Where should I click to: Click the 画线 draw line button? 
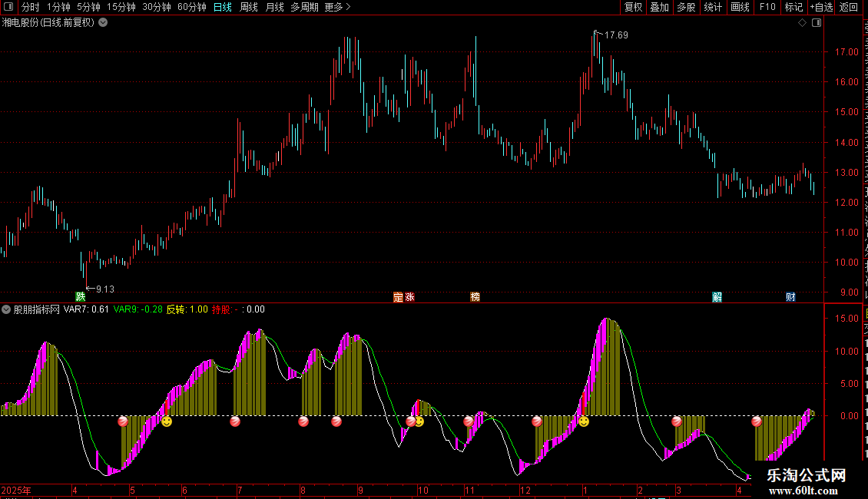pos(740,7)
